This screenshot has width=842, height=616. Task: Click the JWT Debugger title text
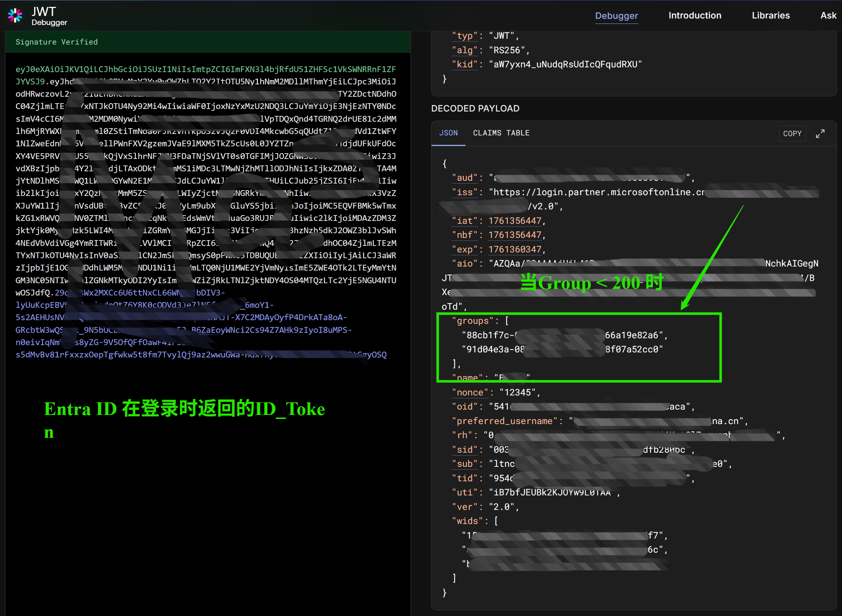(x=49, y=16)
